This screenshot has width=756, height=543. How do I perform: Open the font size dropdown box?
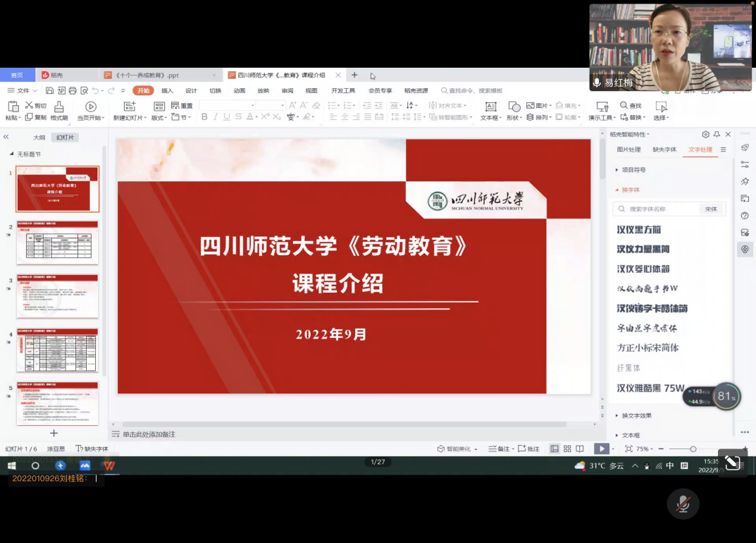click(x=271, y=105)
